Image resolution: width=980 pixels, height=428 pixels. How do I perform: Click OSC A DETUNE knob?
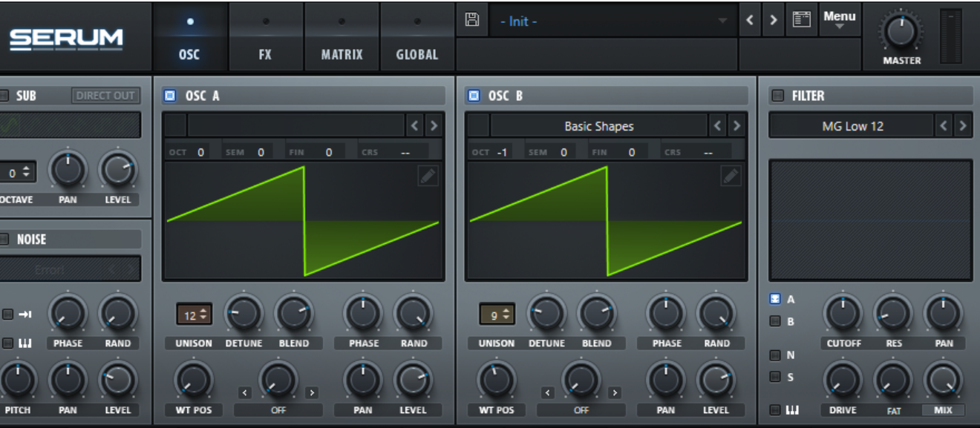(244, 313)
